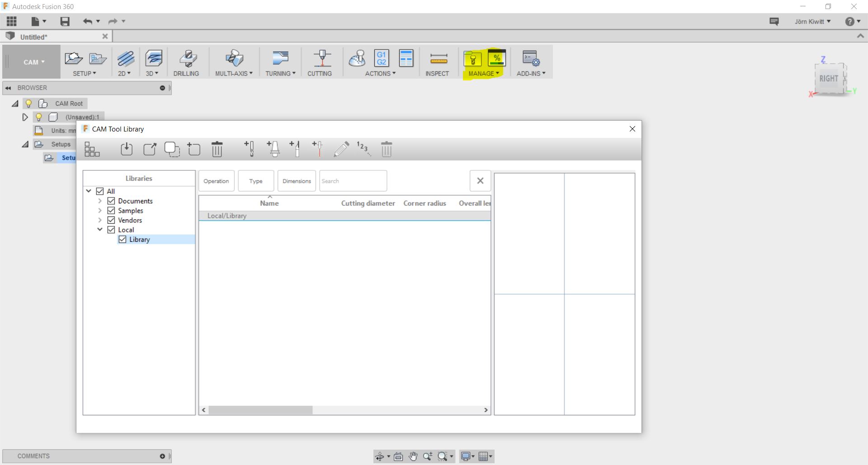The height and width of the screenshot is (465, 868).
Task: Undo the last action
Action: (88, 21)
